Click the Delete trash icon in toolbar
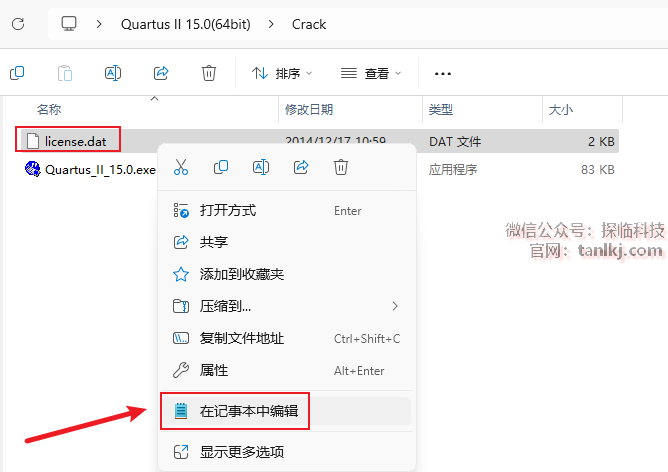 click(209, 73)
